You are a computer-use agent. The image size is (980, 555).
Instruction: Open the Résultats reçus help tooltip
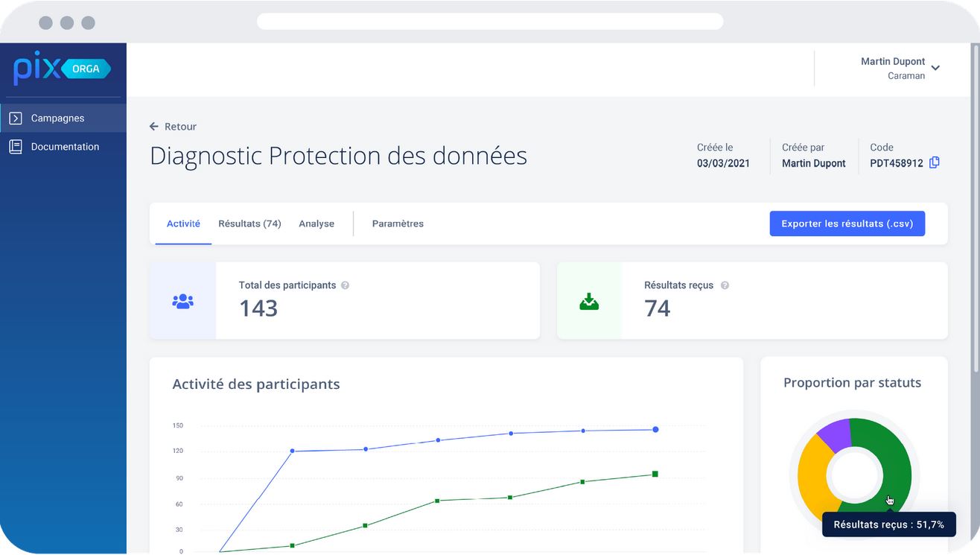(725, 285)
